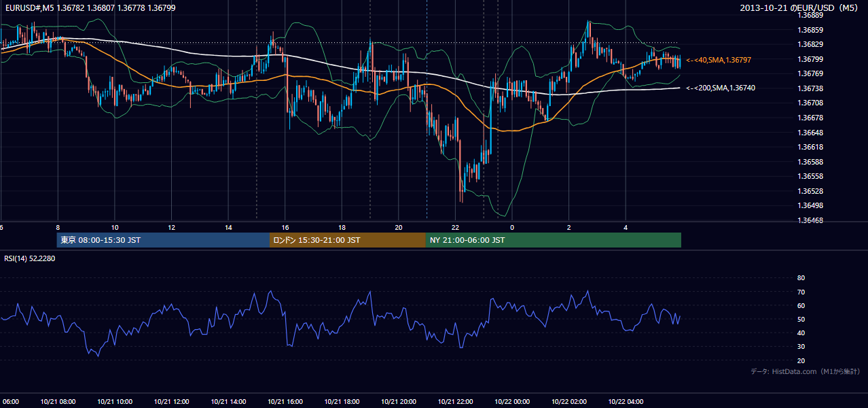Click the 10/21 14:00 time axis label
Image resolution: width=868 pixels, height=408 pixels.
click(228, 402)
